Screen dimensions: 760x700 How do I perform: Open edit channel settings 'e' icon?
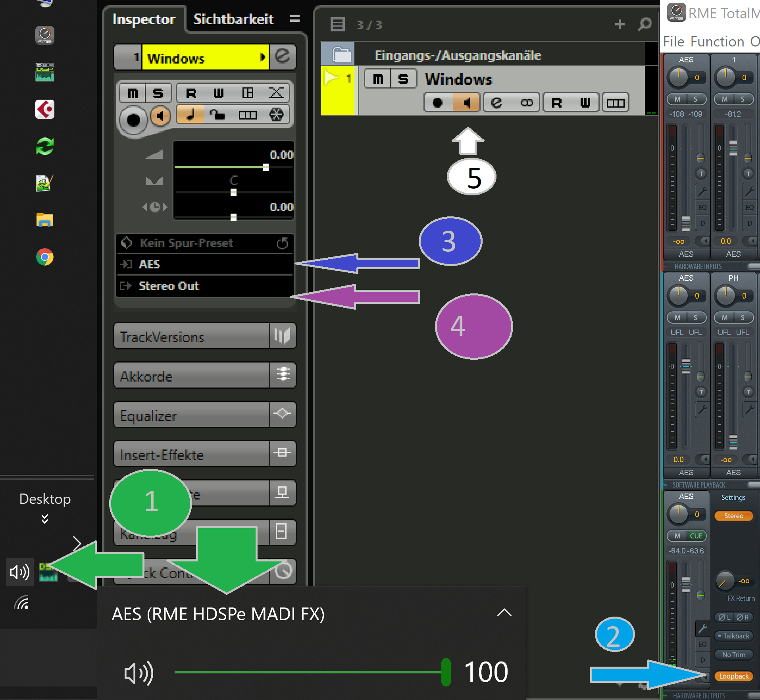[283, 57]
